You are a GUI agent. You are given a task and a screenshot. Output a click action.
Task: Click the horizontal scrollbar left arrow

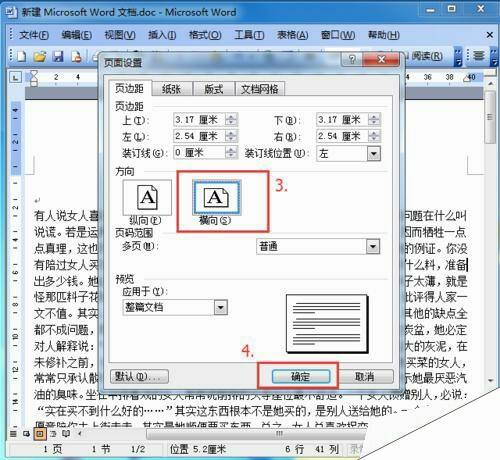pyautogui.click(x=79, y=434)
